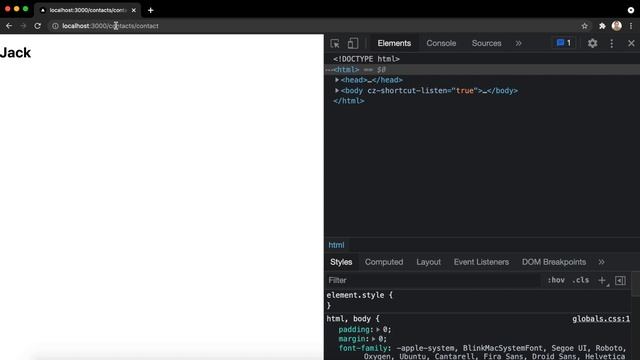Click the address bar URL
The image size is (640, 360).
[110, 26]
